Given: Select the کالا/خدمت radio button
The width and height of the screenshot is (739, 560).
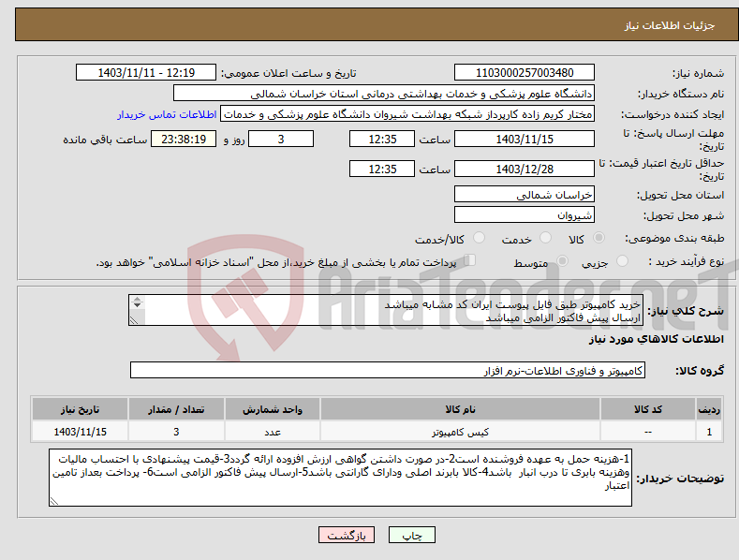Looking at the screenshot, I should click(x=479, y=238).
